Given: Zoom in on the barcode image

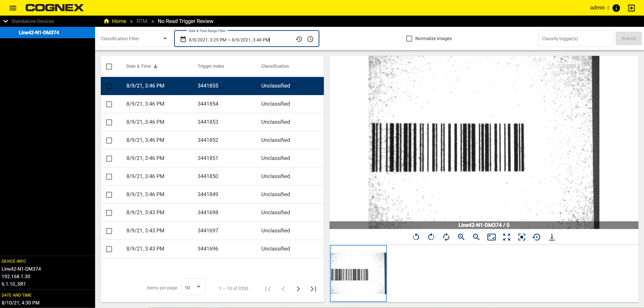Looking at the screenshot, I should (461, 237).
